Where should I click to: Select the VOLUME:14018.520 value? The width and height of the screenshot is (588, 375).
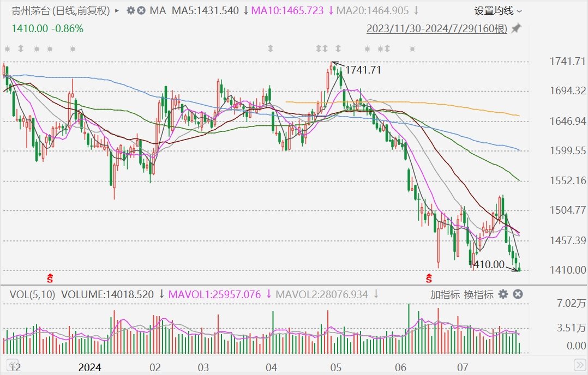tap(107, 294)
